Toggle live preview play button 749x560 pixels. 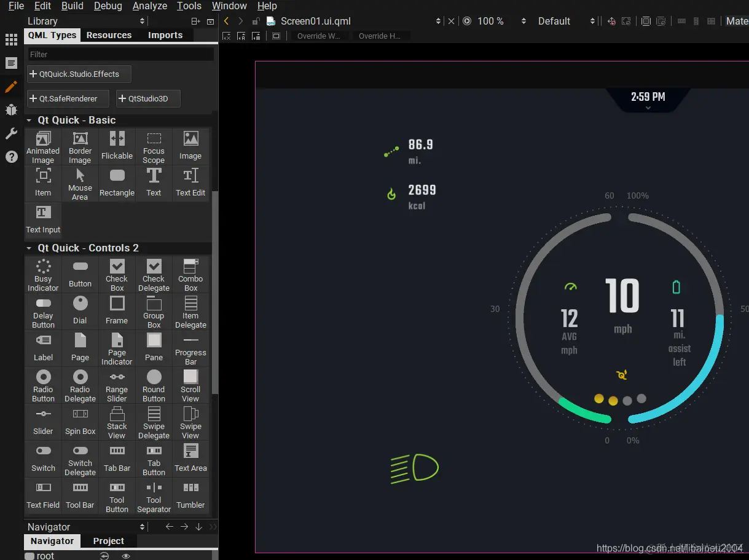[x=467, y=21]
